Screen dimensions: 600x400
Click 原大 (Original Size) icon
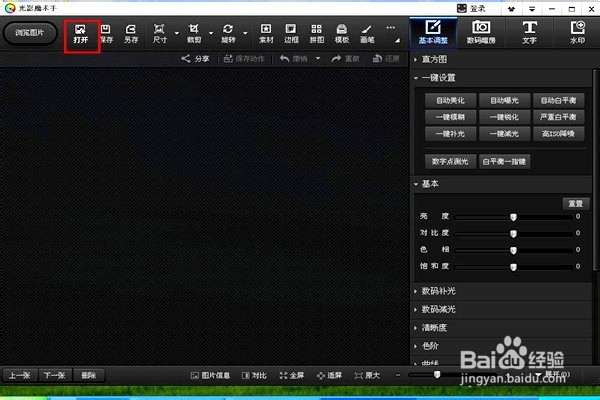tap(367, 376)
